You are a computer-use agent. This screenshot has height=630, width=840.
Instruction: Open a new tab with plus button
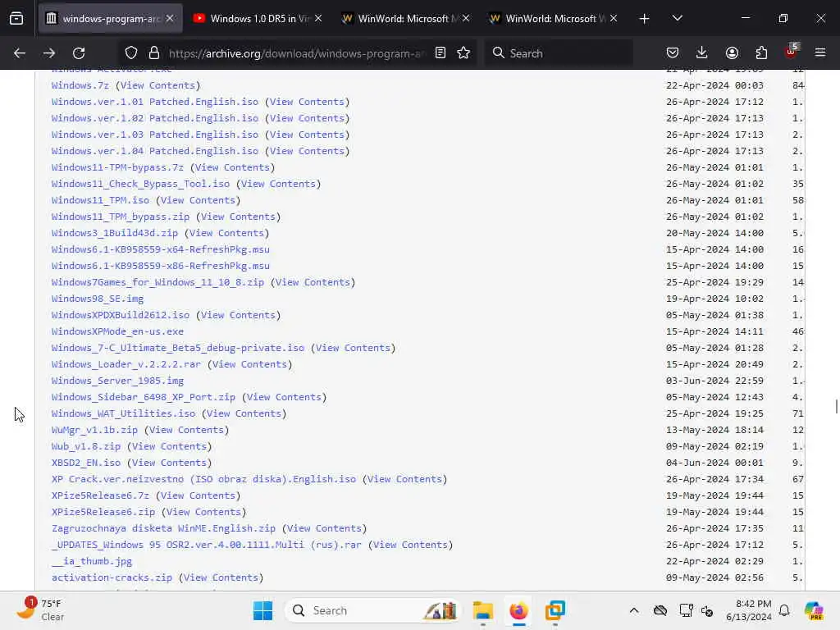(645, 19)
